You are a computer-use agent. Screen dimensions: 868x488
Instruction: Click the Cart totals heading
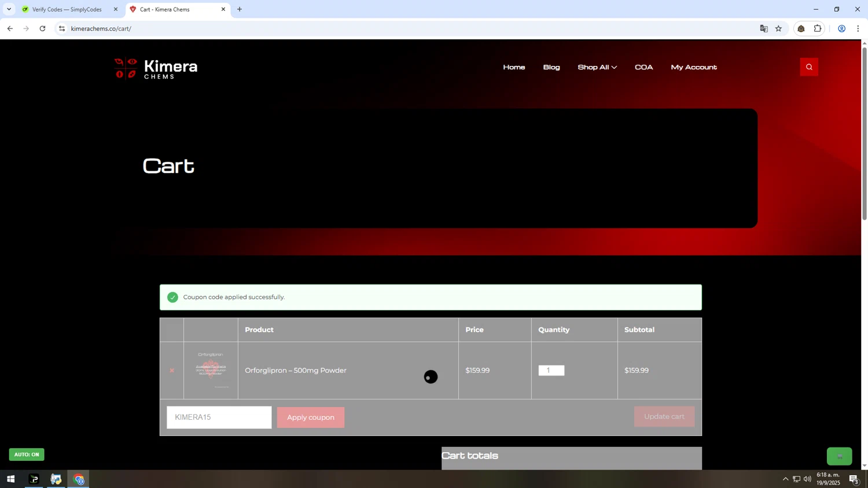[470, 456]
